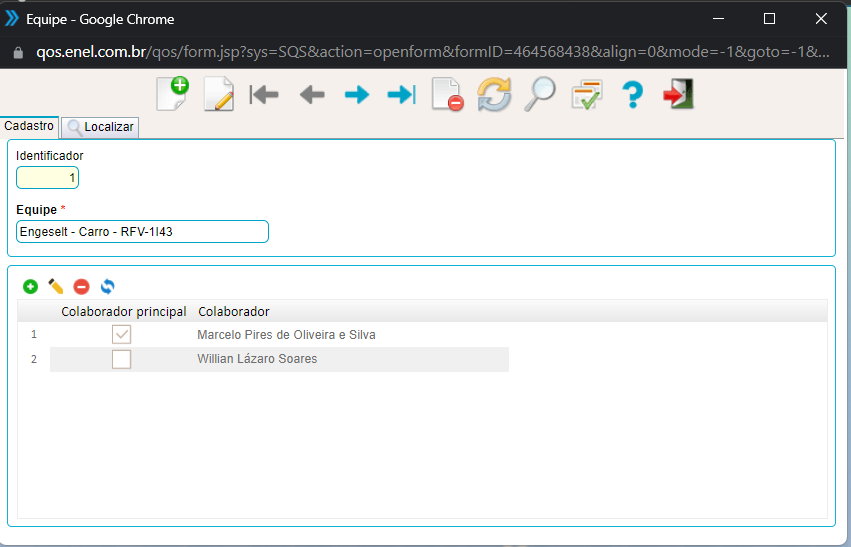851x547 pixels.
Task: Remove a collaborator with the red minus
Action: 82,287
